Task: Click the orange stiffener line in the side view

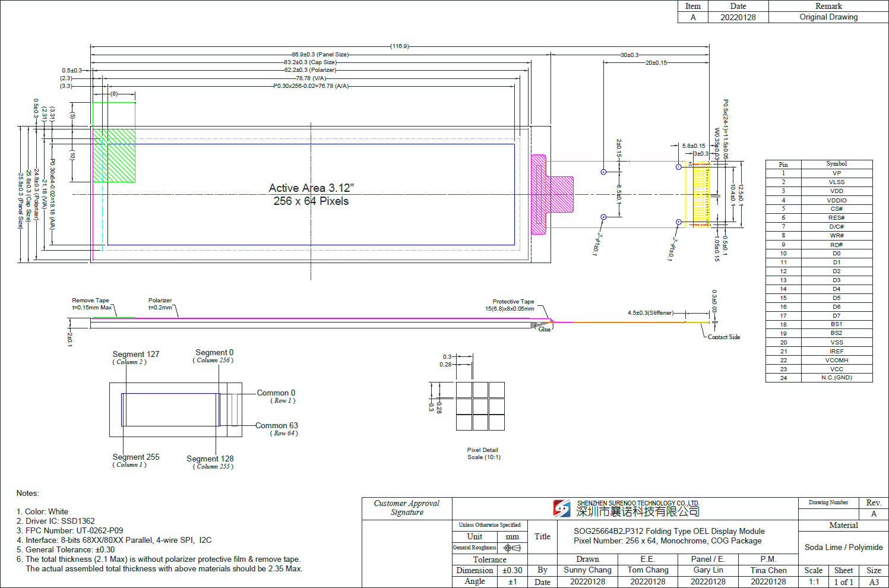Action: point(624,323)
